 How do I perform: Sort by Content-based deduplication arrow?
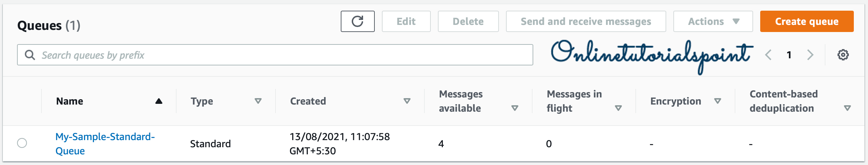[847, 108]
